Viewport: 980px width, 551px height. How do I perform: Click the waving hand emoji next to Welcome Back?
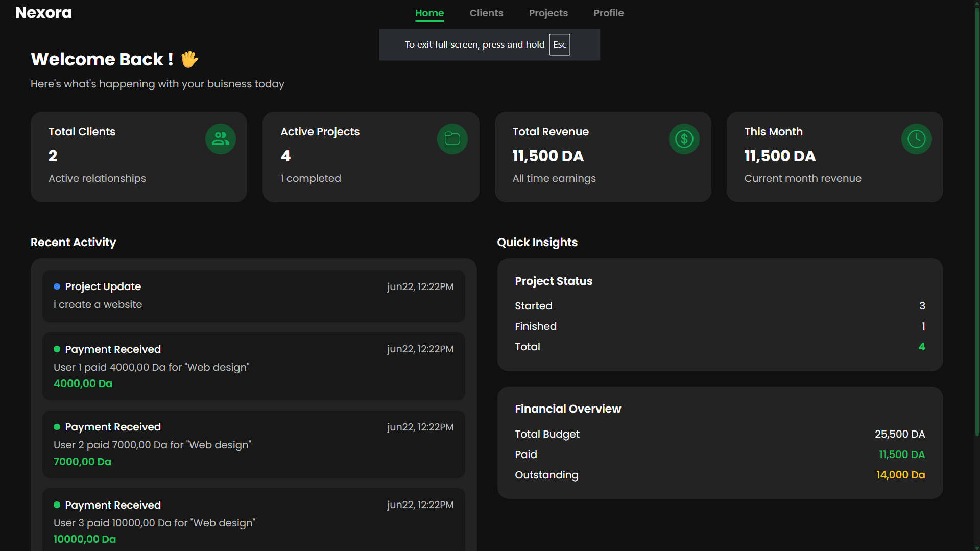pyautogui.click(x=189, y=60)
